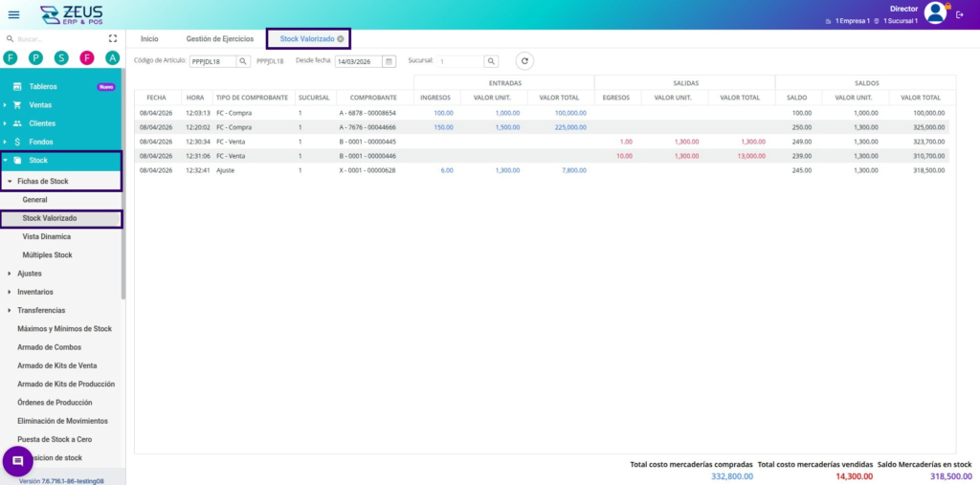Image resolution: width=980 pixels, height=485 pixels.
Task: Open Armado de Combos menu item
Action: tap(49, 347)
